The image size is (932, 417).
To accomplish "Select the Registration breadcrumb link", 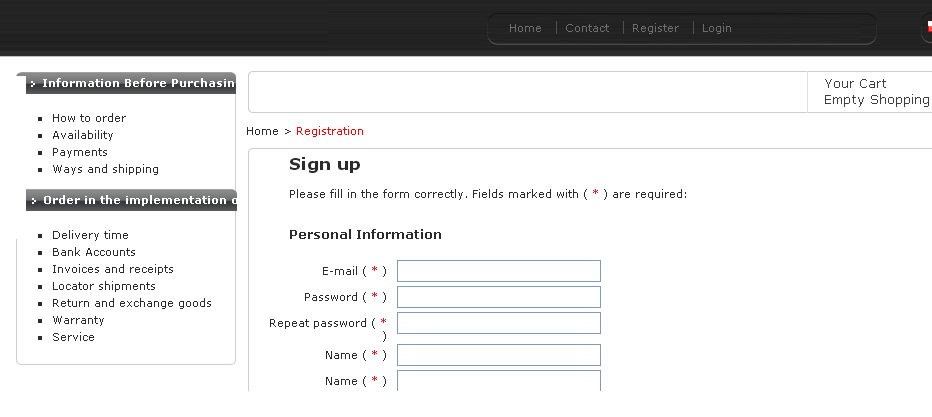I will point(330,131).
